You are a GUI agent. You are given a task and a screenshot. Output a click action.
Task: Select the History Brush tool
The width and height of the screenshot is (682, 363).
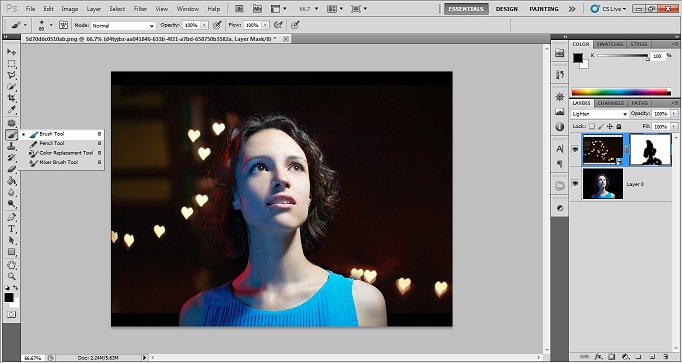[x=11, y=158]
